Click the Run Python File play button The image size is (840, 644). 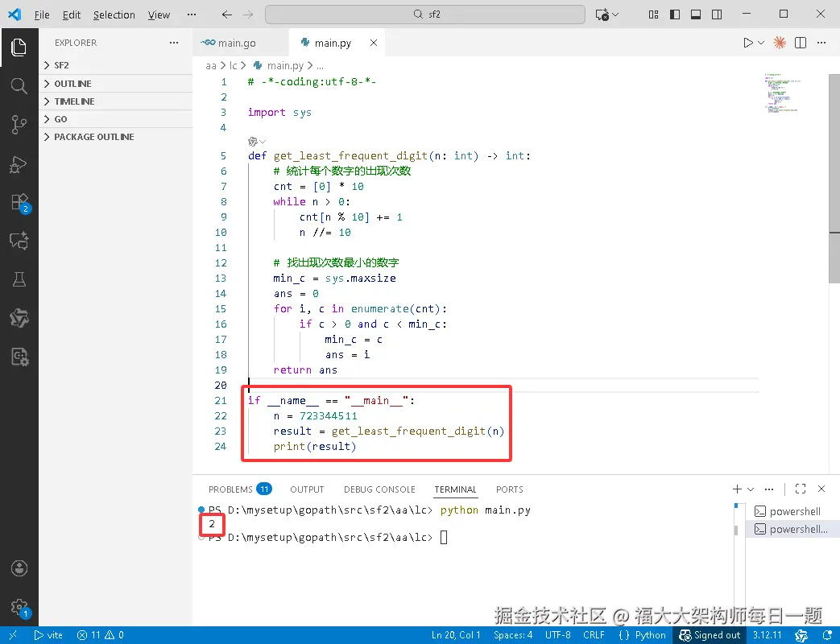(x=748, y=43)
